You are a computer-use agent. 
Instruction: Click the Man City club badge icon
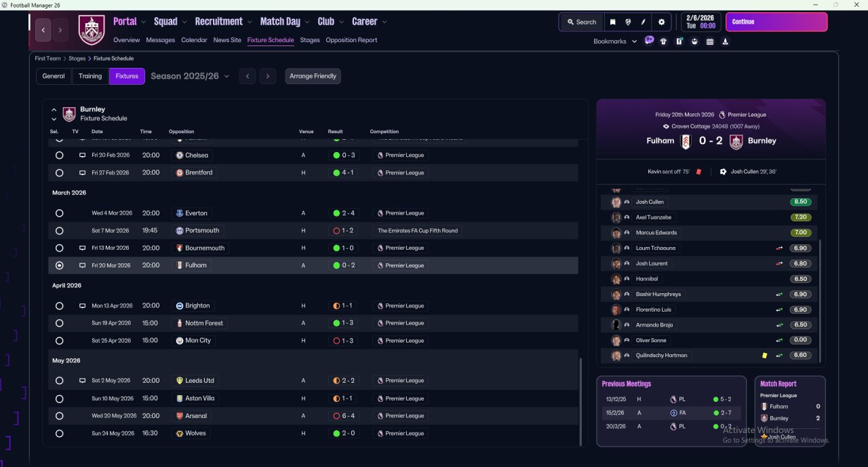coord(180,341)
